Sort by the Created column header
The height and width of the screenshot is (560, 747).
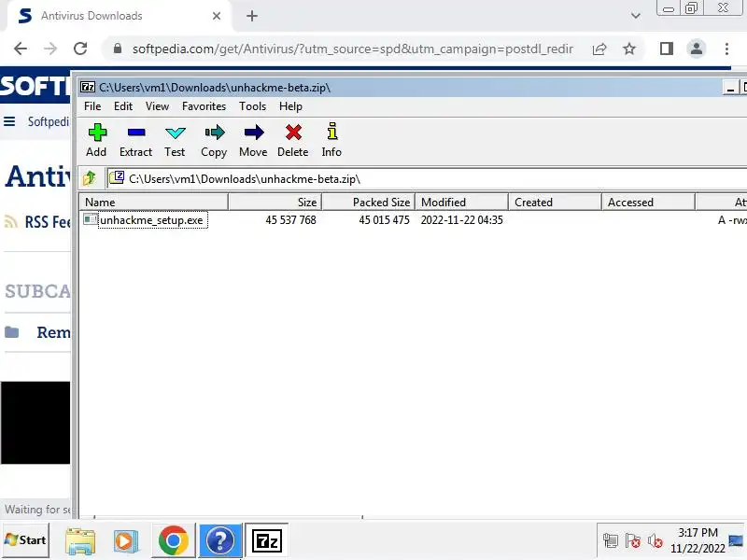tap(555, 202)
